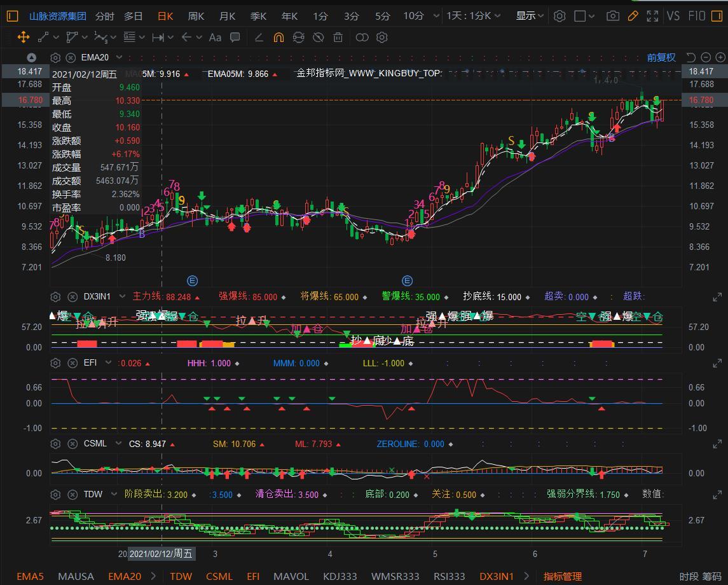The width and height of the screenshot is (728, 585).
Task: Switch to 月K monthly tab
Action: coord(227,17)
